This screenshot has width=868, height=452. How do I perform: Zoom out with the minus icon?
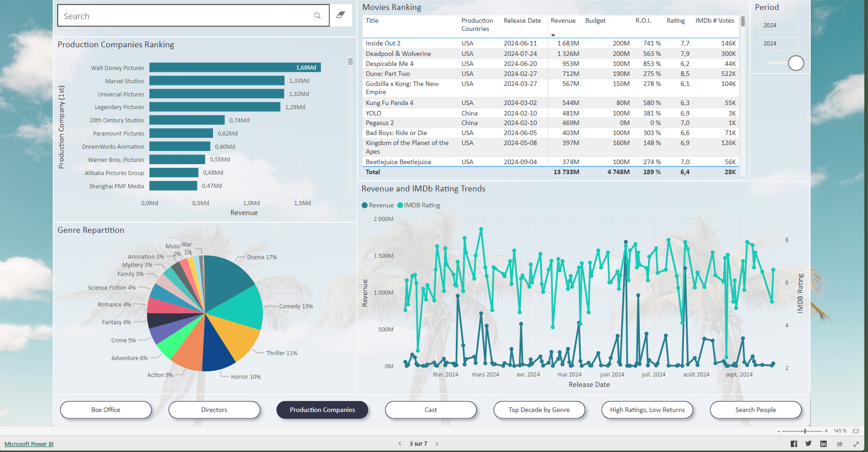(779, 431)
